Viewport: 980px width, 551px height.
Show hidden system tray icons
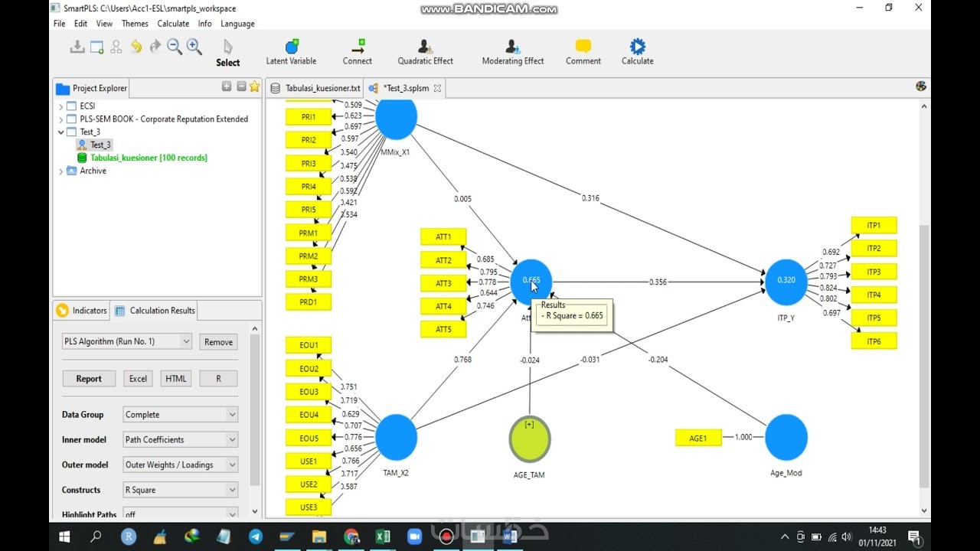(785, 537)
